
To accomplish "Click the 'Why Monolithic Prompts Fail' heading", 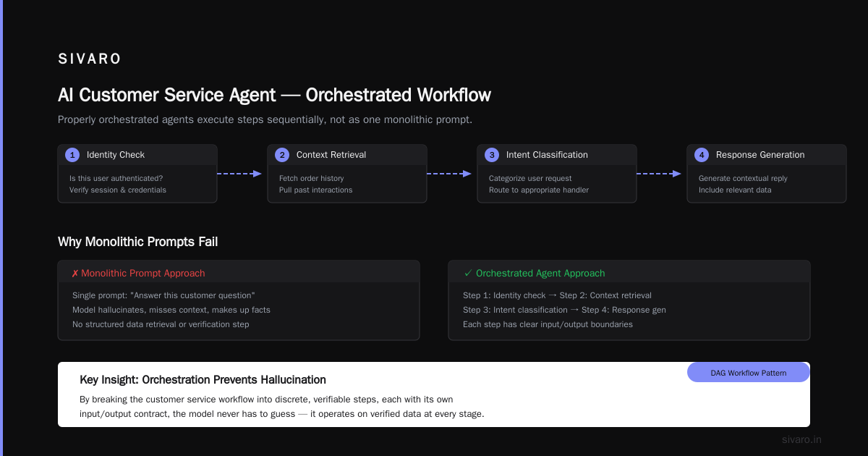I will [137, 242].
